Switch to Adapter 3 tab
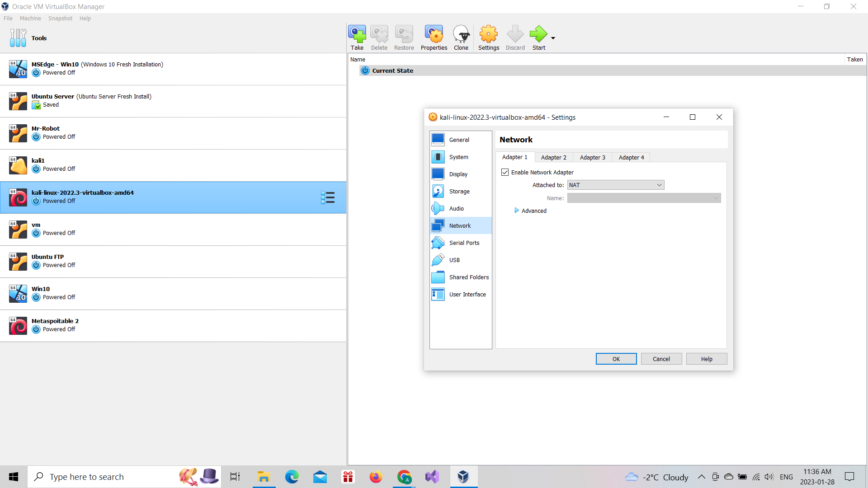 593,157
